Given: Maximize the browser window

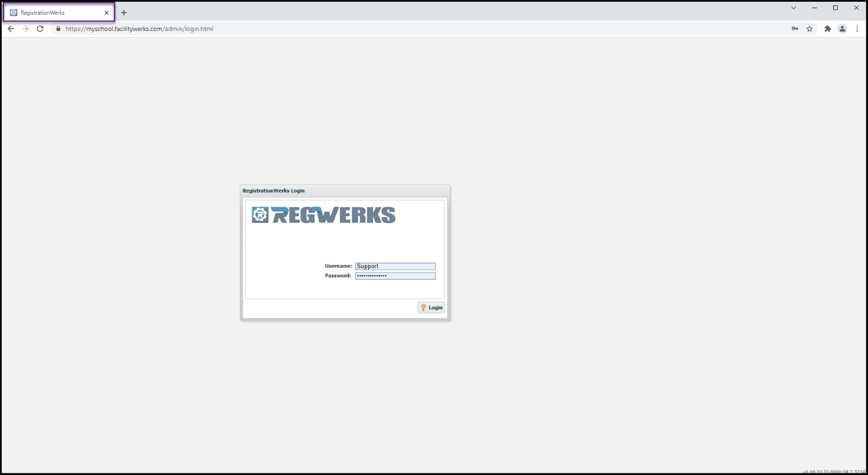Looking at the screenshot, I should pos(835,8).
